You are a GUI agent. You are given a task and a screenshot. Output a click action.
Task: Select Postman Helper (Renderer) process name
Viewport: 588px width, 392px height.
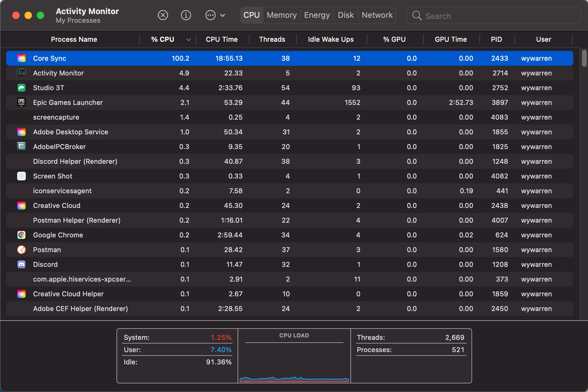[x=77, y=220]
